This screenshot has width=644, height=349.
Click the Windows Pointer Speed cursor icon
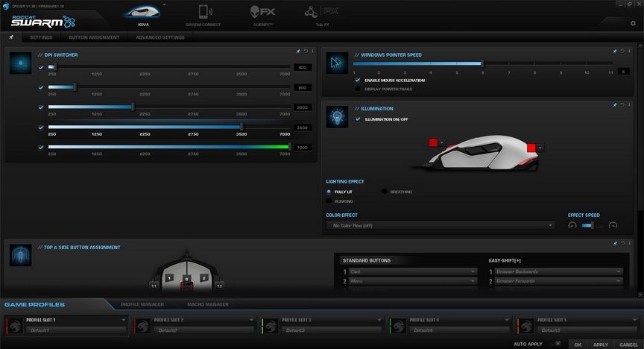[x=337, y=63]
